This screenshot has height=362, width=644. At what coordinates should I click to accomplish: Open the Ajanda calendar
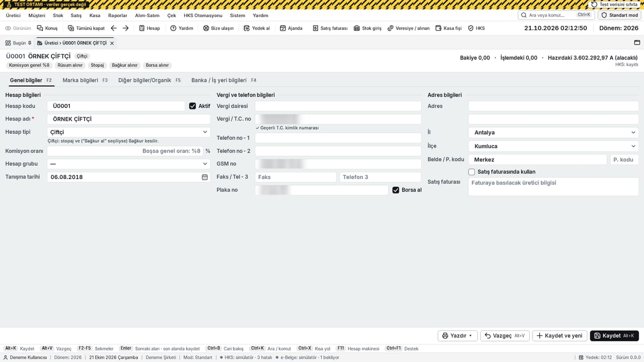pos(290,28)
